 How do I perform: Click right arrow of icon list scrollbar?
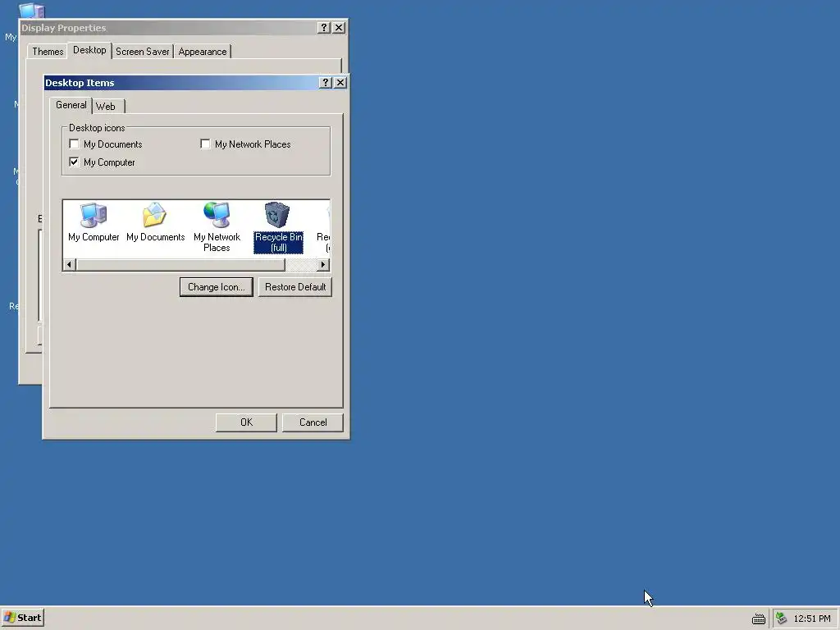322,265
